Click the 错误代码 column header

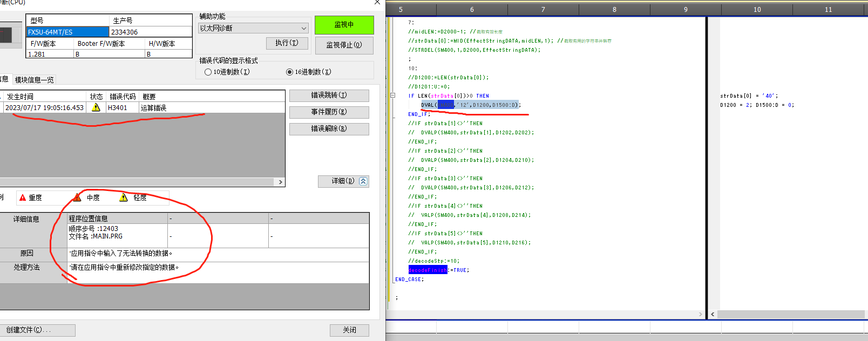[123, 97]
